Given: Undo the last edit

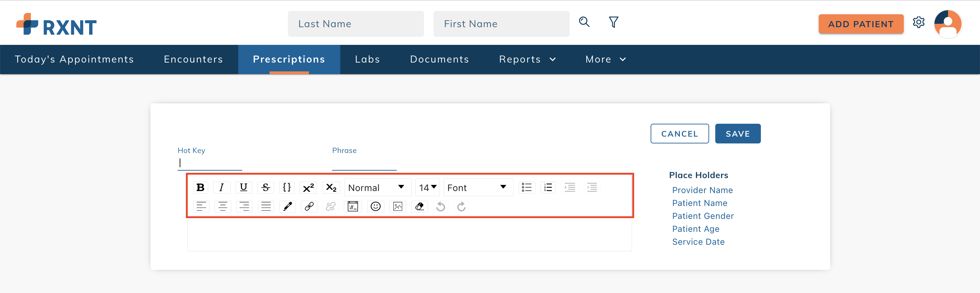Looking at the screenshot, I should [x=441, y=206].
